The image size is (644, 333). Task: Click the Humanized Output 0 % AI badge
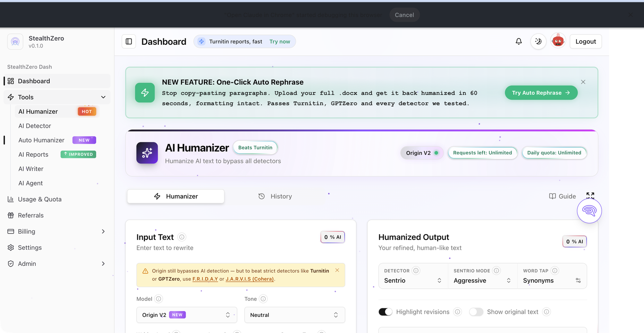point(575,241)
